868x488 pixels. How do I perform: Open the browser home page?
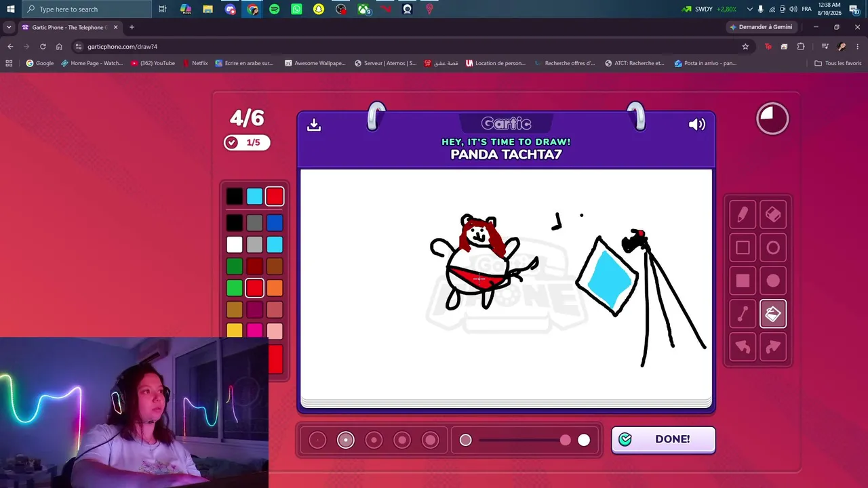[59, 47]
